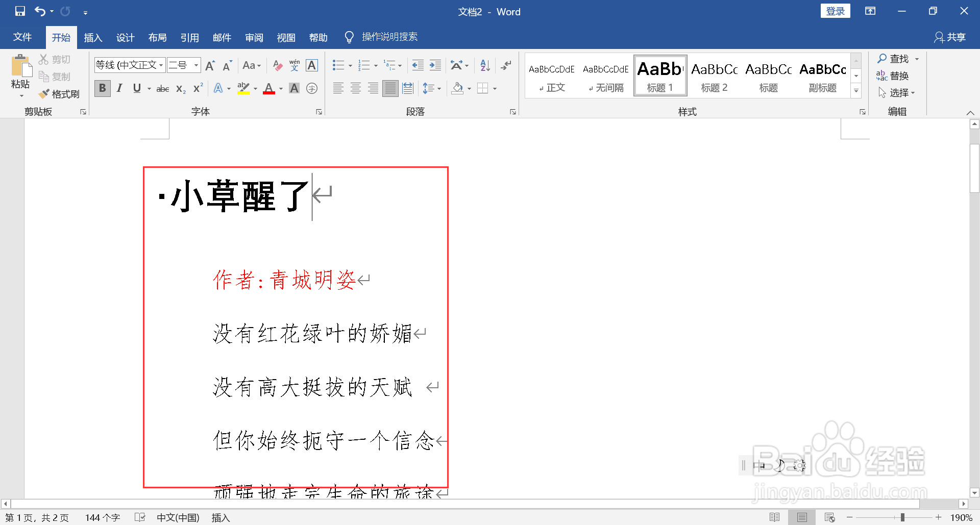Undo the last action
The image size is (980, 525).
(40, 11)
